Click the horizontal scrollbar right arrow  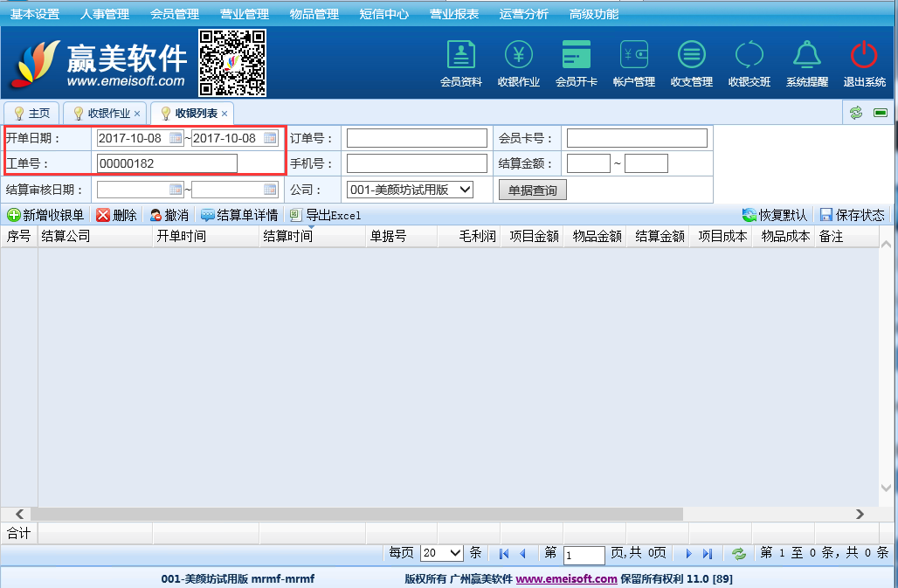click(x=860, y=515)
